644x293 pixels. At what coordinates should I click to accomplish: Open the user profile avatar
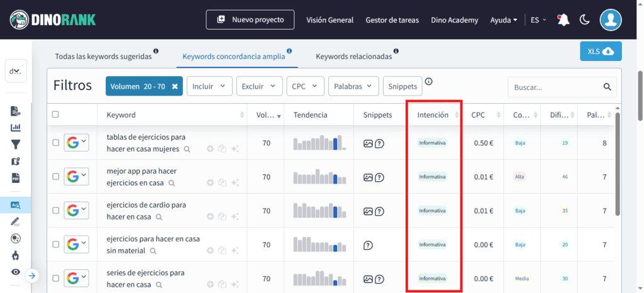[610, 19]
